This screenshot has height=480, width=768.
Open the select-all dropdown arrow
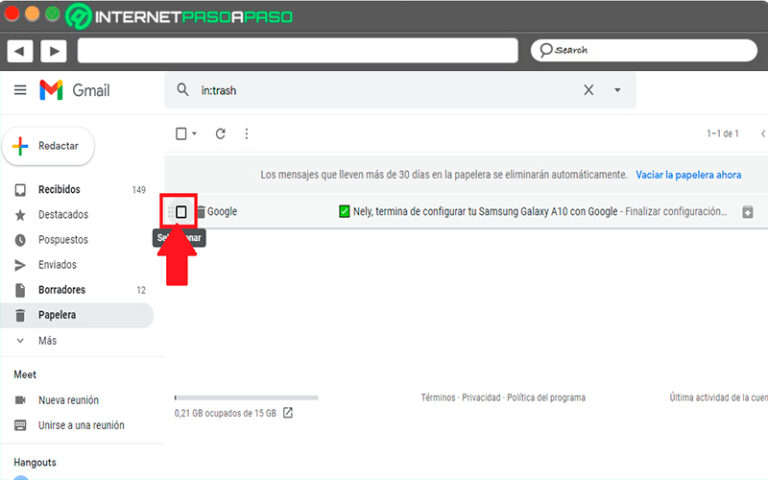[x=194, y=134]
